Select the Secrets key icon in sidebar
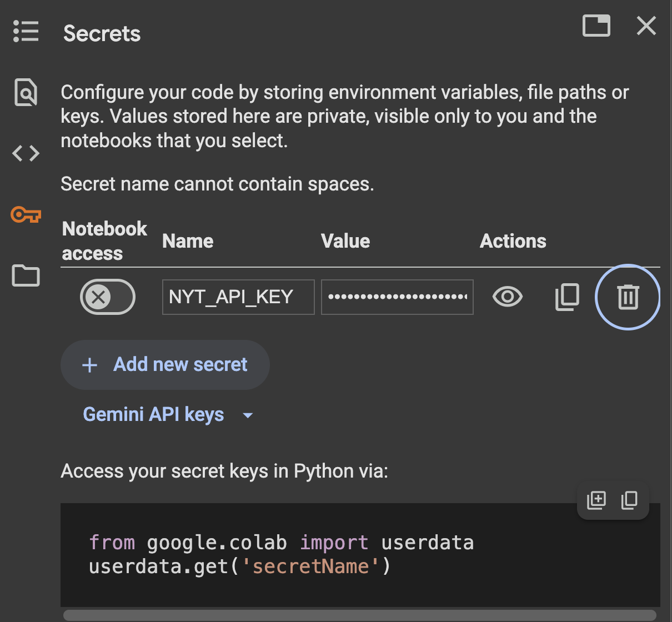This screenshot has height=622, width=672. [26, 214]
